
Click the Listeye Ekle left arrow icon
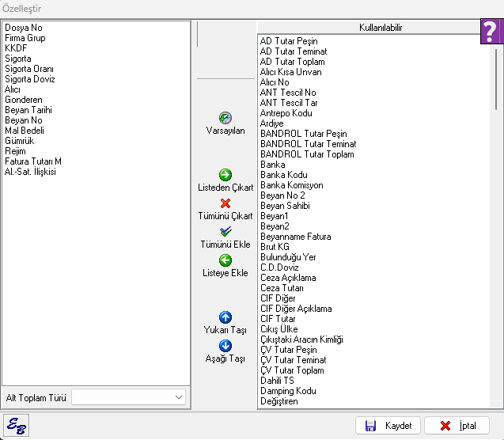click(225, 260)
